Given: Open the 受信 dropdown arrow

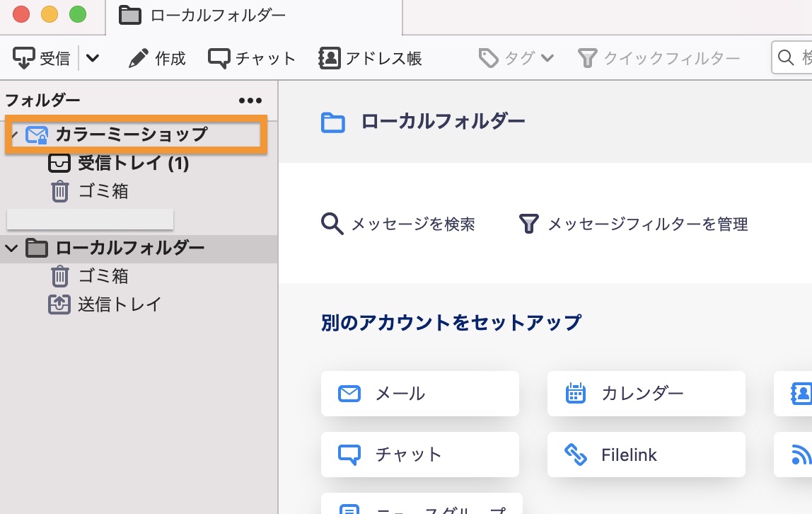Looking at the screenshot, I should pyautogui.click(x=92, y=57).
